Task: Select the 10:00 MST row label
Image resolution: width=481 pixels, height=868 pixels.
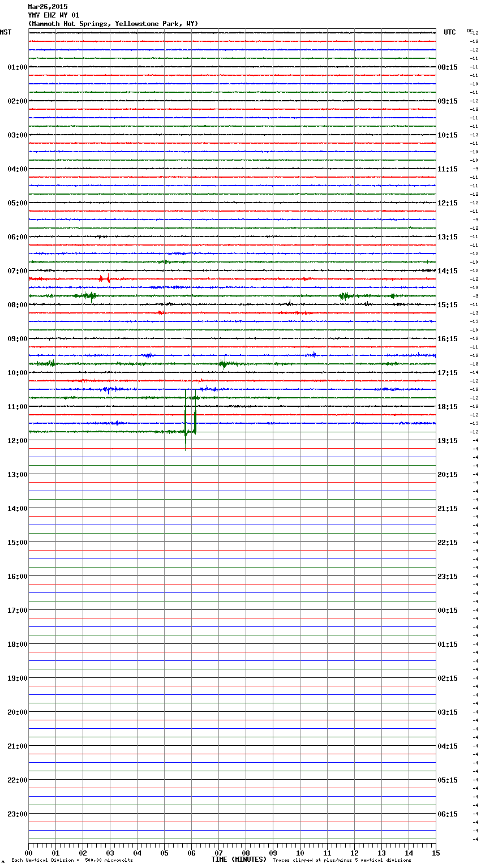Action: [x=18, y=373]
